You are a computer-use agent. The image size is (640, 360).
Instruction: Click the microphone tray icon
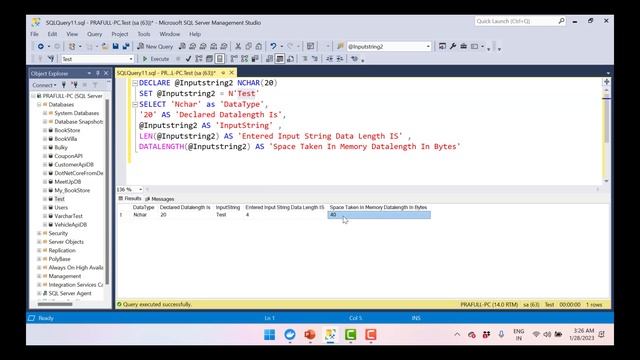tap(501, 334)
